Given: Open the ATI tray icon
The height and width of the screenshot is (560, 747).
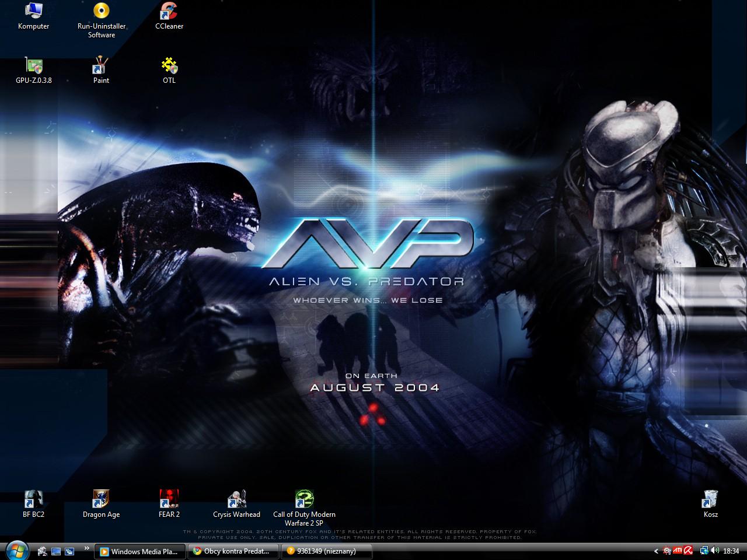Looking at the screenshot, I should click(x=678, y=551).
